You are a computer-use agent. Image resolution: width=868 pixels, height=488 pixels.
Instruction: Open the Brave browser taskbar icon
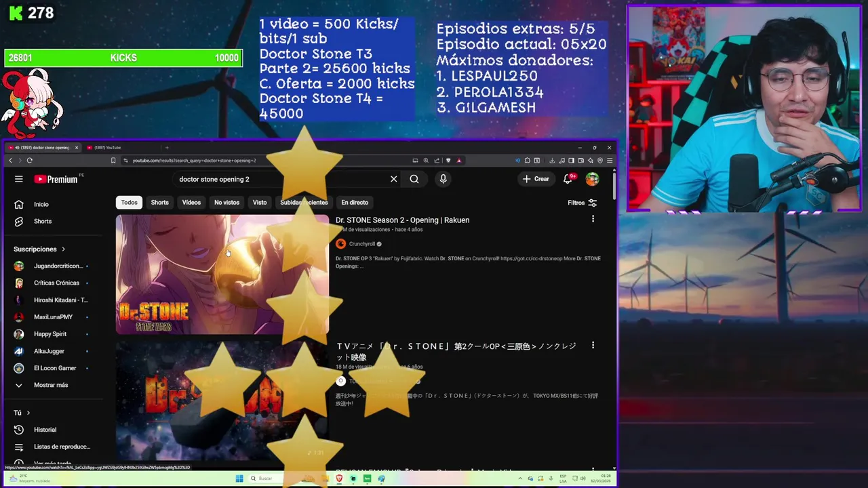click(x=339, y=479)
